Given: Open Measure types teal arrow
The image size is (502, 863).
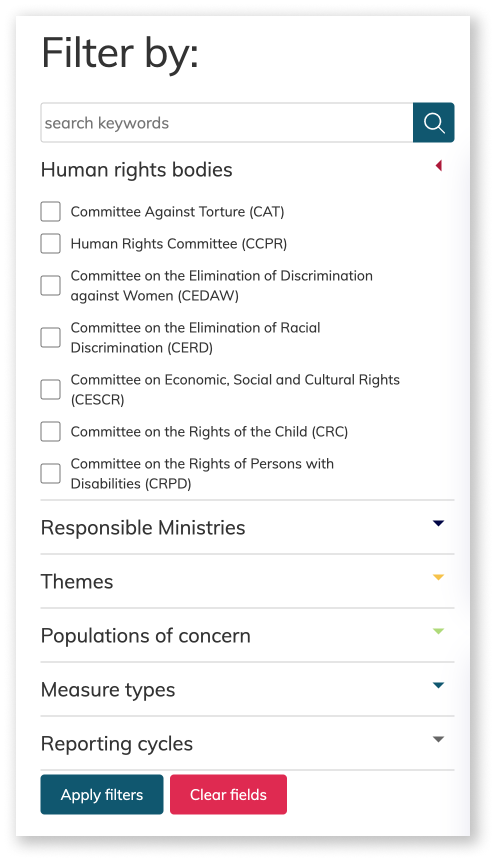Looking at the screenshot, I should pyautogui.click(x=438, y=685).
